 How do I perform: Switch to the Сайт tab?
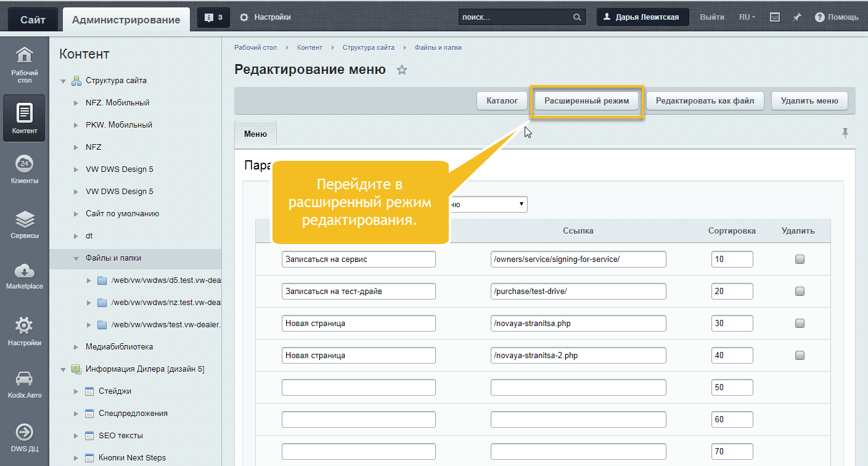coord(33,20)
